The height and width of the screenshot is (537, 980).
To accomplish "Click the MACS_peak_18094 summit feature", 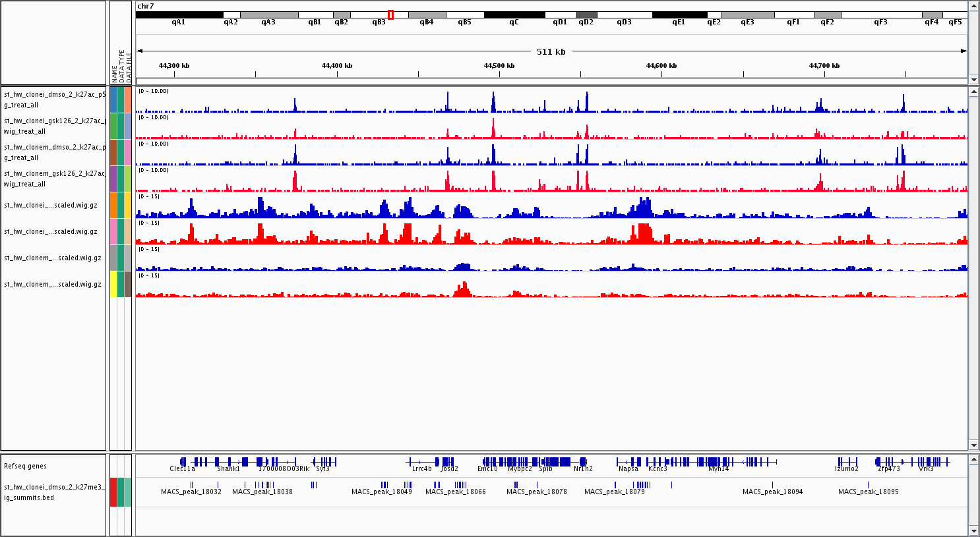I will (773, 485).
